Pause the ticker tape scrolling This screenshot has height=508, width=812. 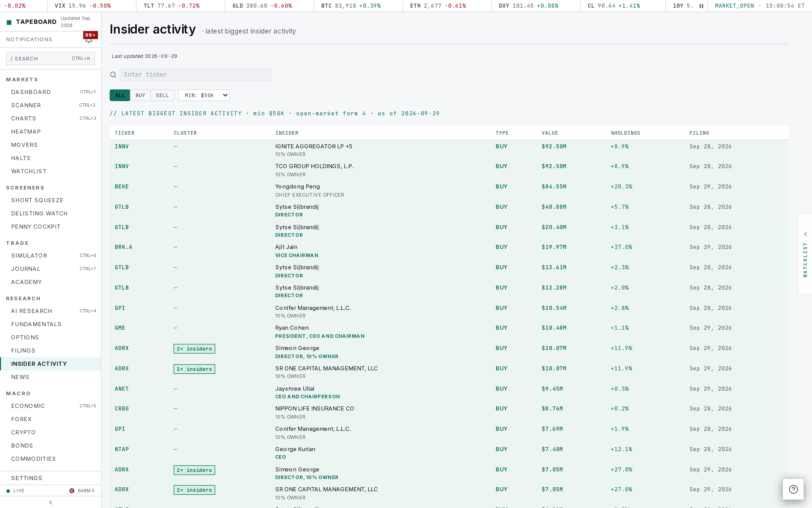coord(701,6)
